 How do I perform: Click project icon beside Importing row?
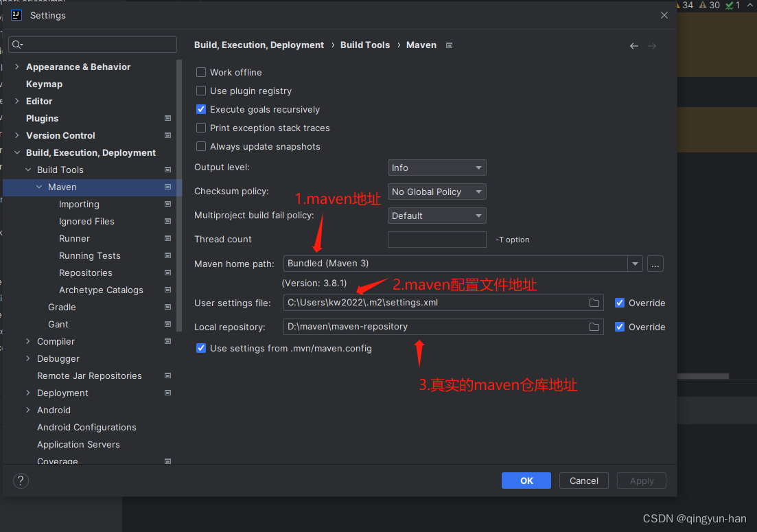tap(167, 204)
